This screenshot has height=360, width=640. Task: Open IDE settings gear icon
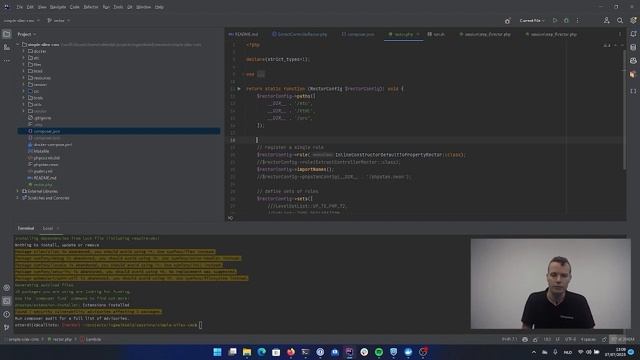pyautogui.click(x=633, y=20)
